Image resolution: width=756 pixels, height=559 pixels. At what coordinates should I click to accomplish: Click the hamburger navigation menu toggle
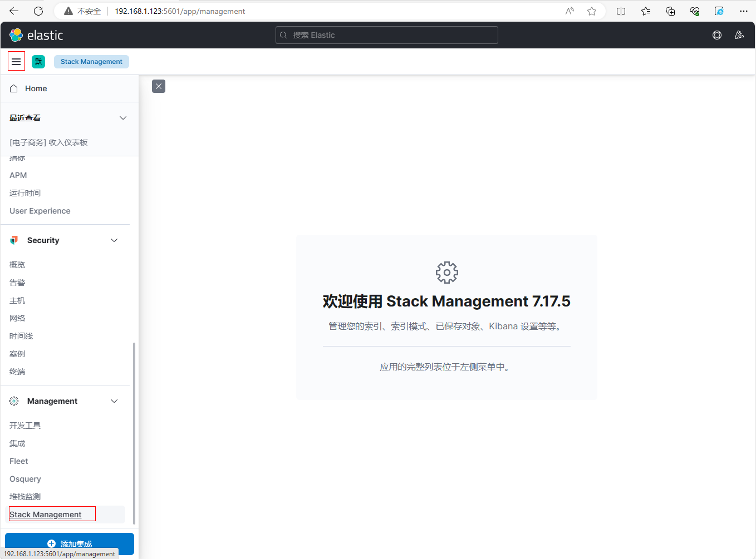16,61
